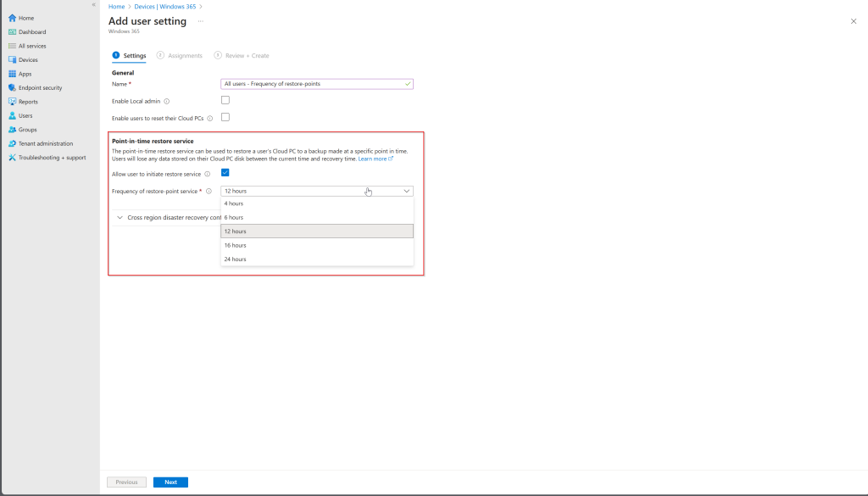
Task: Click the Devices | Windows 365 breadcrumb
Action: 165,7
